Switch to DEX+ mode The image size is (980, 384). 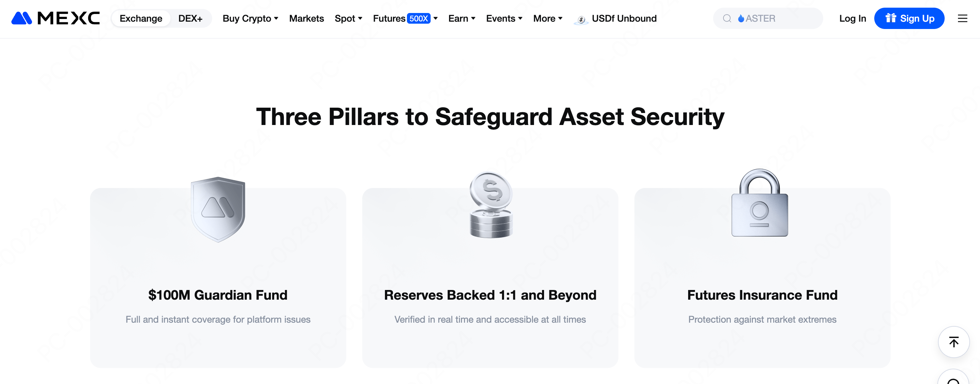tap(190, 18)
